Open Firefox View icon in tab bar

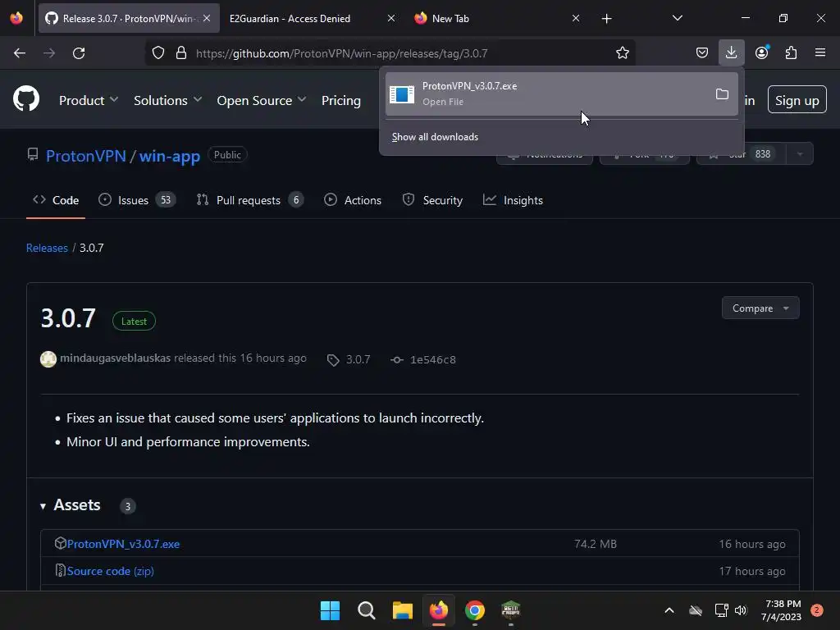point(16,18)
